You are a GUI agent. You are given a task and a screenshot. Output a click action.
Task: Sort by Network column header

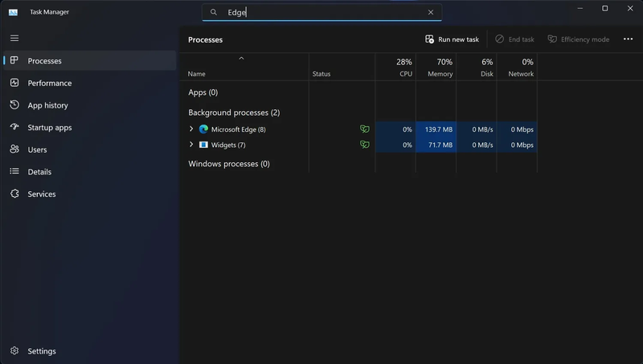(517, 67)
